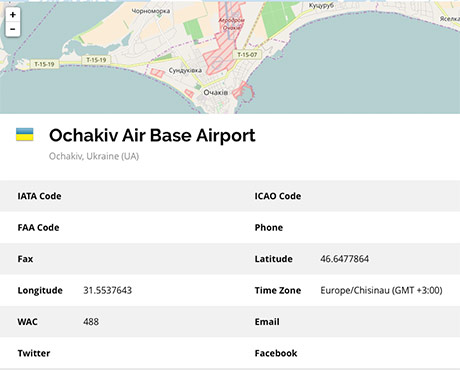Click the Europe/Chisinau time zone value
This screenshot has height=371, width=460.
[381, 290]
